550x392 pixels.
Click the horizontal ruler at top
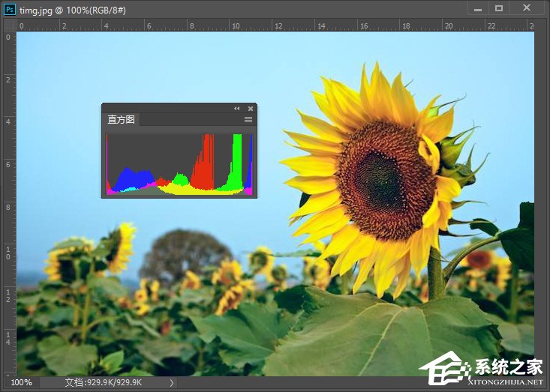(275, 25)
